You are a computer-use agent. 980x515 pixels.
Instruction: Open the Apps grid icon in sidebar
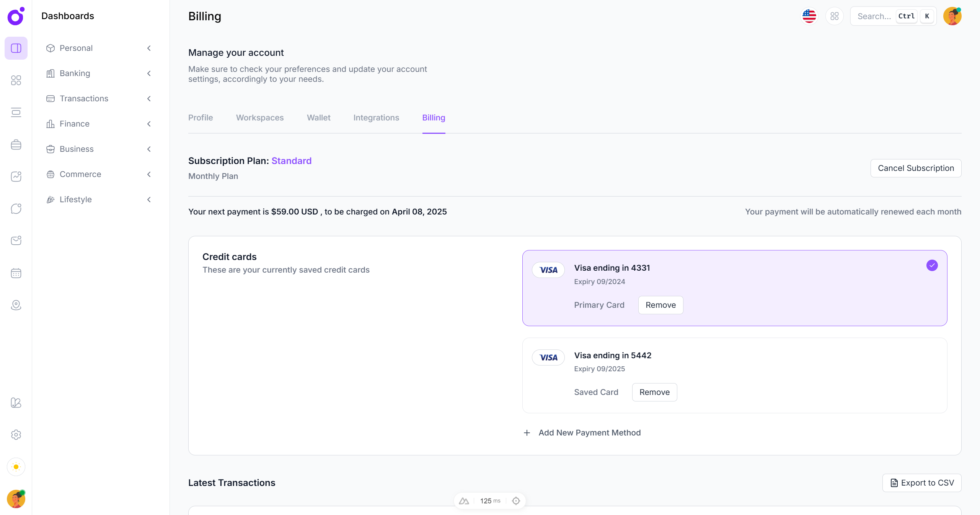[16, 80]
